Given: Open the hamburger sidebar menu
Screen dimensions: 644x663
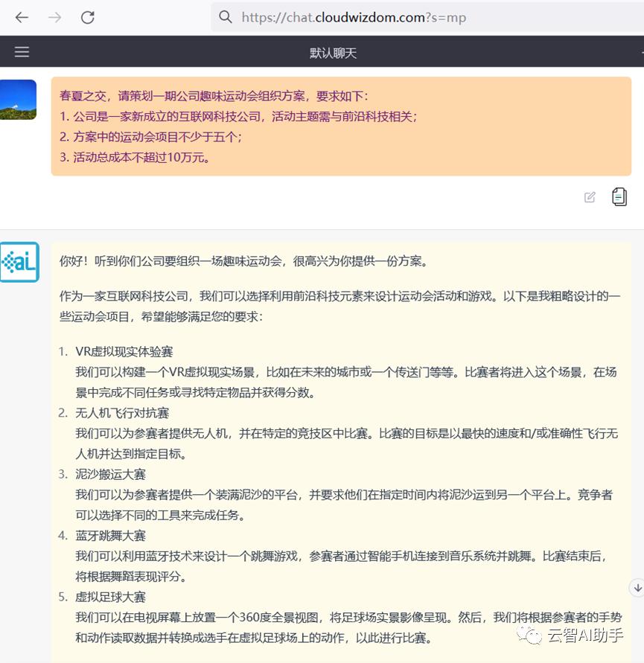Looking at the screenshot, I should coord(22,51).
